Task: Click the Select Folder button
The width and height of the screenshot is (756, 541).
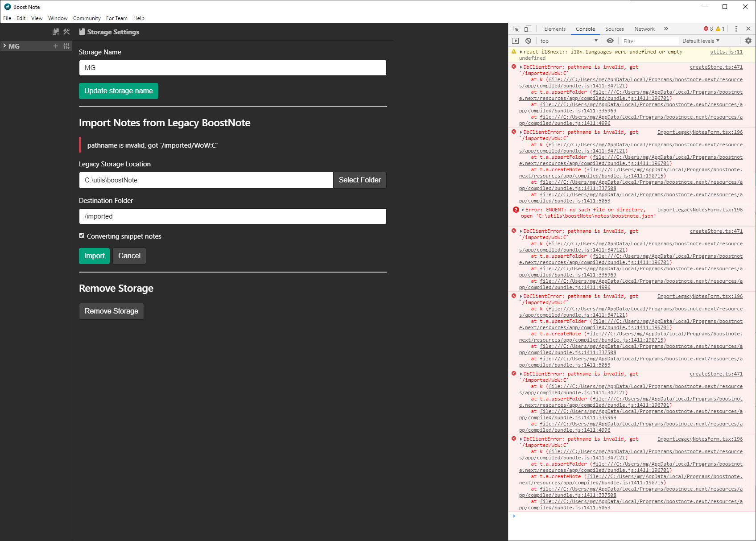Action: (359, 180)
